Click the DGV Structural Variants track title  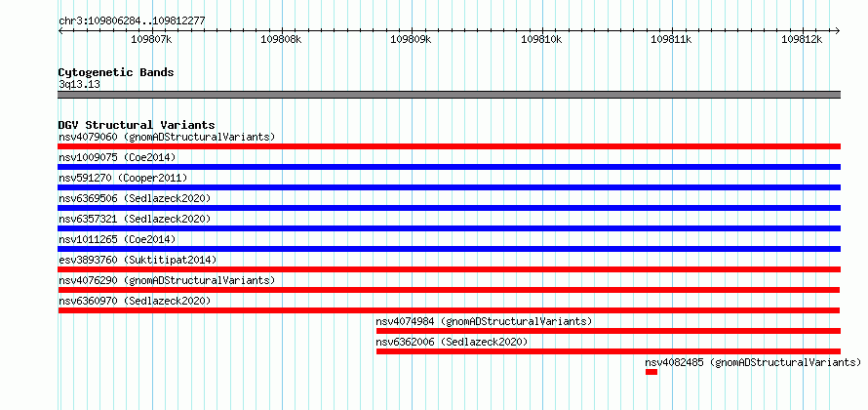tap(137, 125)
